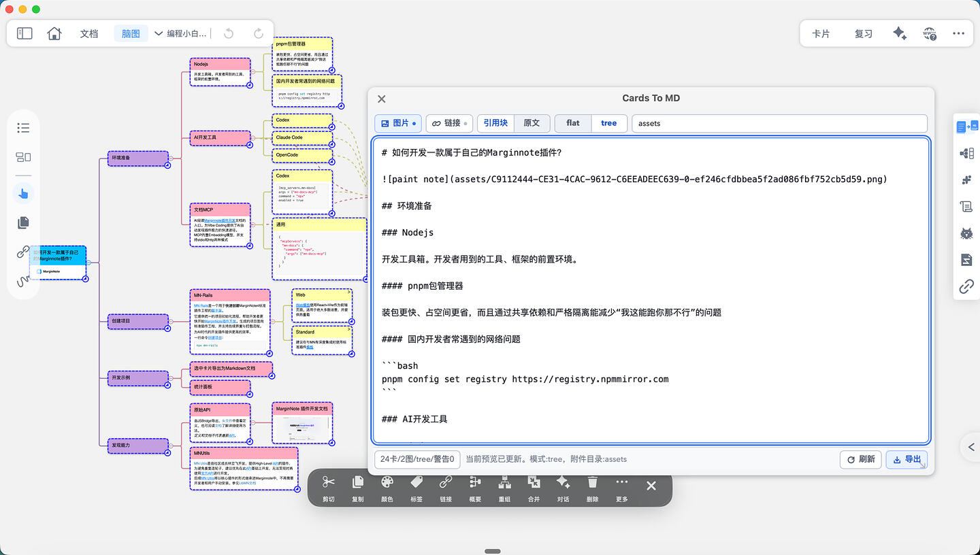980x555 pixels.
Task: Open the 更多 more options menu
Action: (x=621, y=488)
